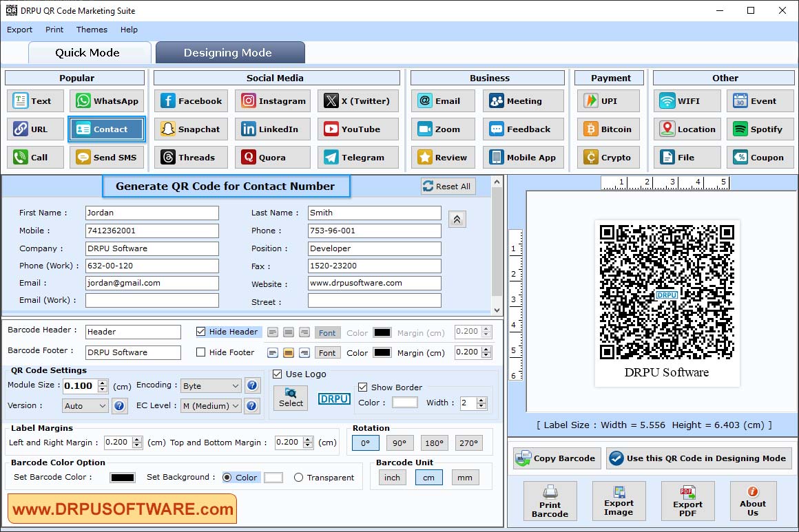Expand the EC Level dropdown

211,406
